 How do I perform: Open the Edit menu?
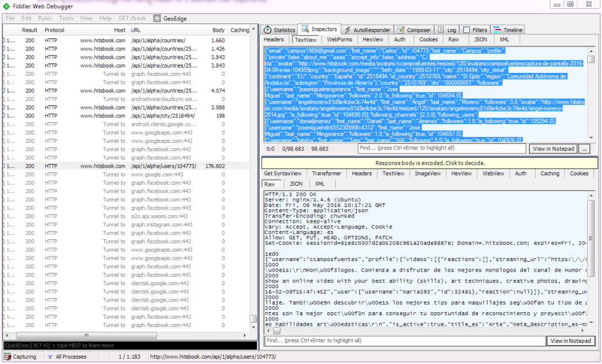pyautogui.click(x=26, y=18)
